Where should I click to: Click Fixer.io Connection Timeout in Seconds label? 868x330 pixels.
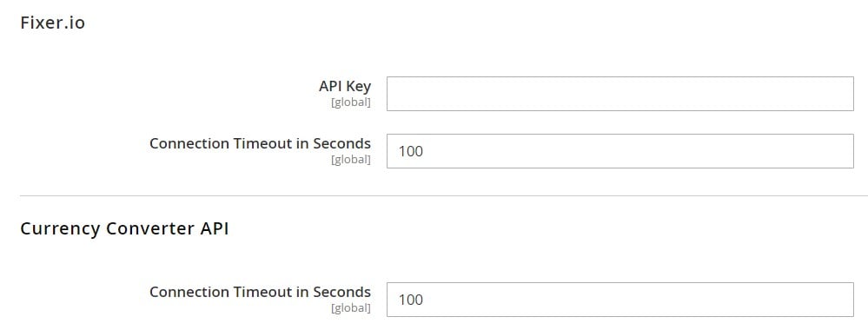[x=260, y=143]
